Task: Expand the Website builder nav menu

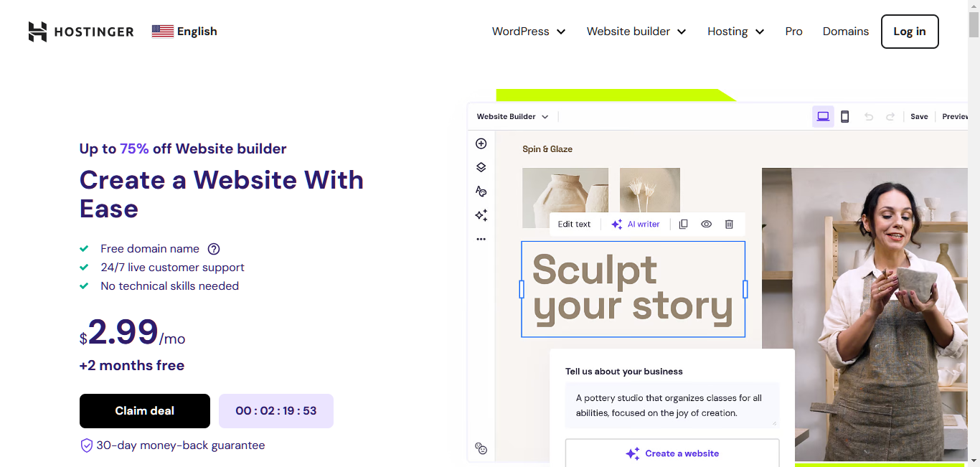Action: pyautogui.click(x=636, y=32)
